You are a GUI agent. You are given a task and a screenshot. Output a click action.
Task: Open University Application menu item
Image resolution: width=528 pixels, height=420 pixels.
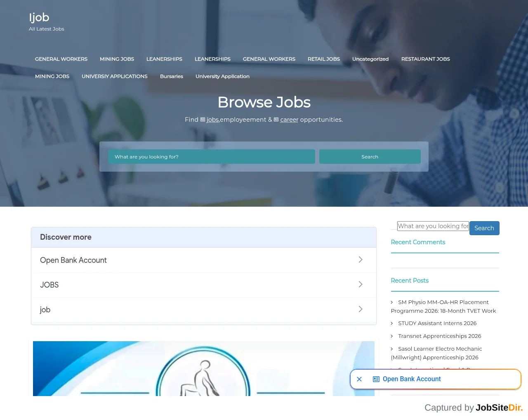222,76
